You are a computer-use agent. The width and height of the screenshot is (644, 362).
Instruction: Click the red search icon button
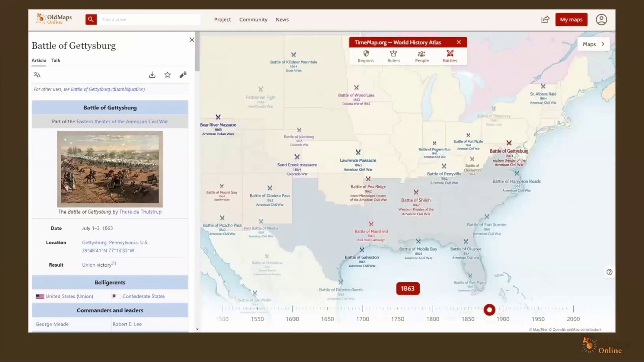pyautogui.click(x=91, y=19)
